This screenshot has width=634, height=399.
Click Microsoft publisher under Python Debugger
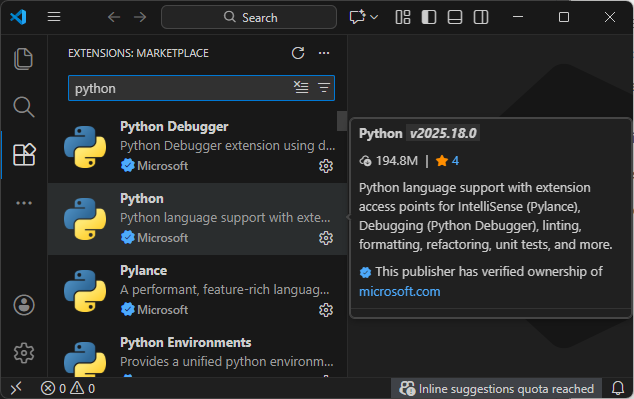tap(162, 166)
